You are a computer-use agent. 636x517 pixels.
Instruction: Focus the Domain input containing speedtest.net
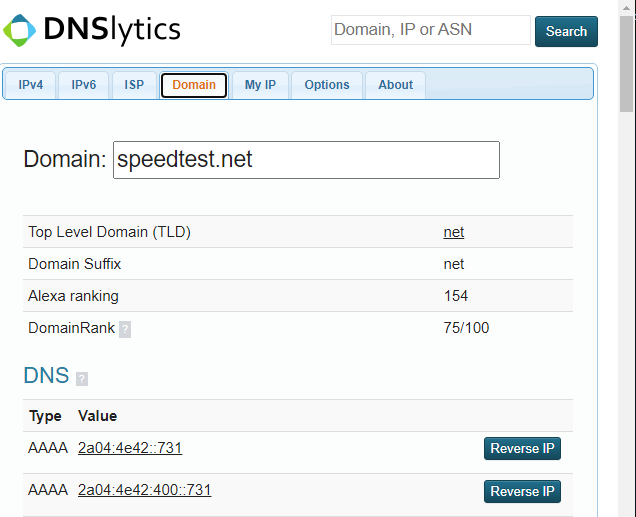coord(306,160)
